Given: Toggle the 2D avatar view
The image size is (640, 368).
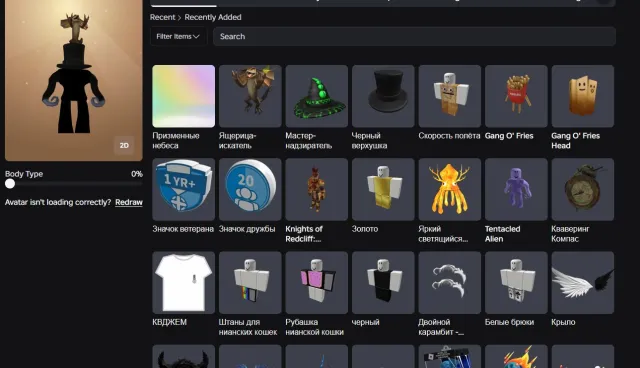Looking at the screenshot, I should (x=124, y=145).
